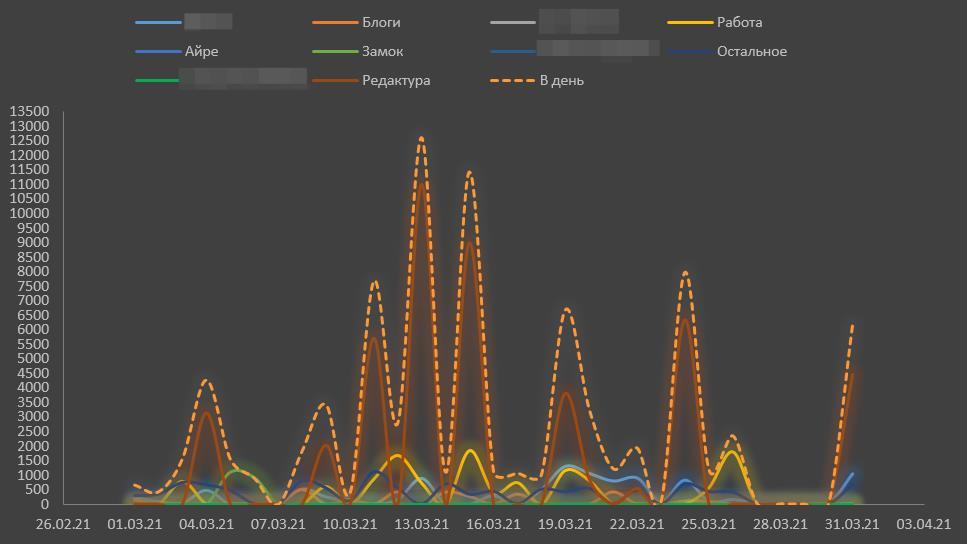
Task: Select the 10000 value on vertical axis
Action: (29, 213)
